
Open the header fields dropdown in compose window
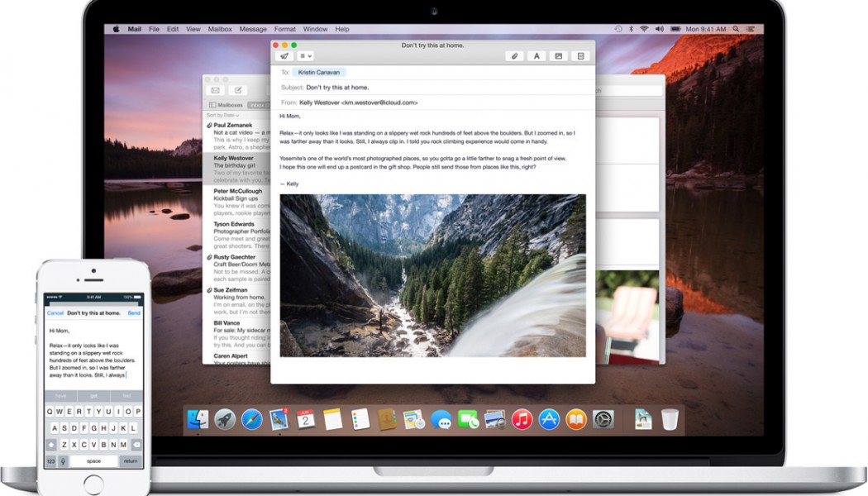[x=305, y=56]
